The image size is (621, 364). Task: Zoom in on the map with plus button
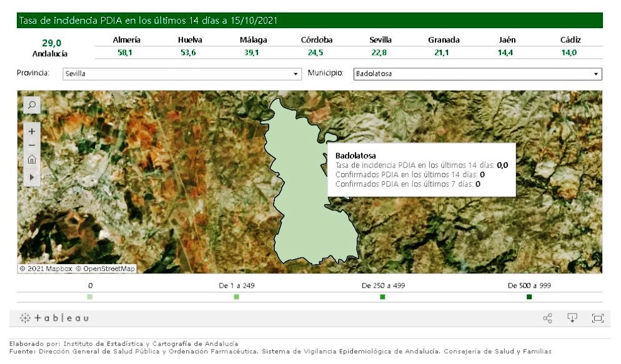click(x=32, y=132)
